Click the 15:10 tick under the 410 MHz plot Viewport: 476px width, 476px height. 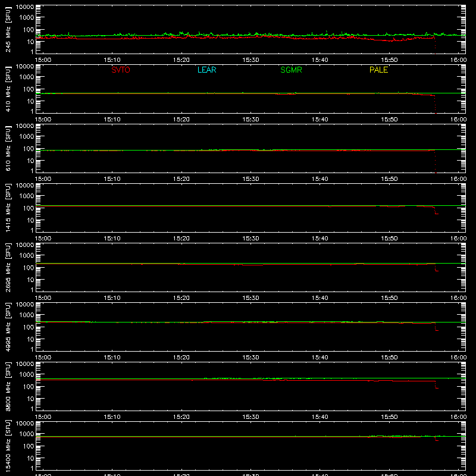click(112, 120)
